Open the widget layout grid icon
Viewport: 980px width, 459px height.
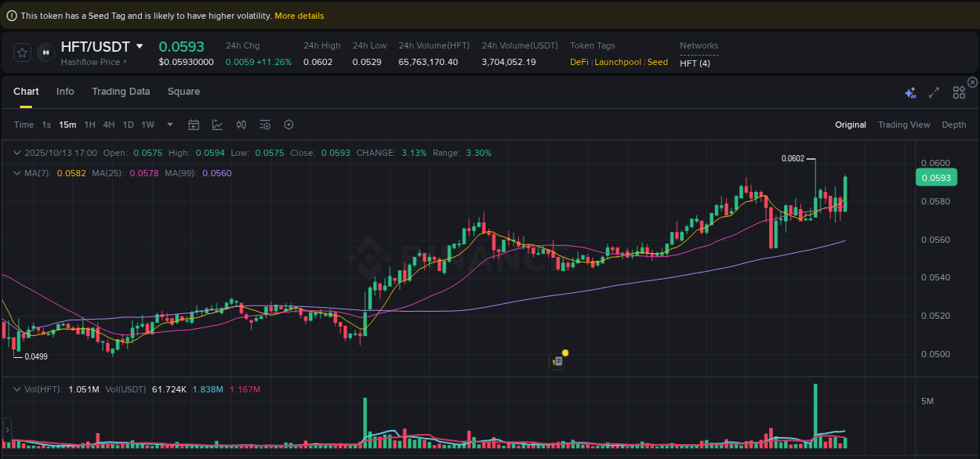coord(959,92)
